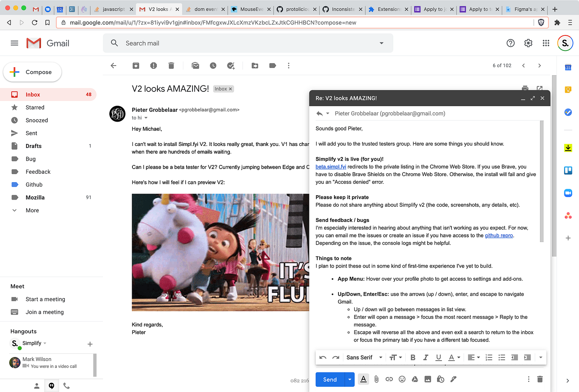This screenshot has width=579, height=392.
Task: Undo last edit in compose toolbar
Action: point(323,357)
